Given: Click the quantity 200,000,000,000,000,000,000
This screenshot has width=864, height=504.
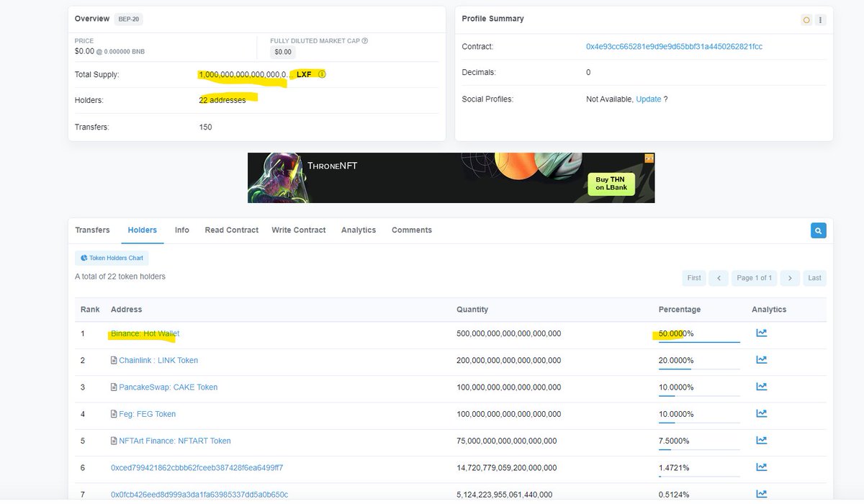Looking at the screenshot, I should [x=508, y=360].
